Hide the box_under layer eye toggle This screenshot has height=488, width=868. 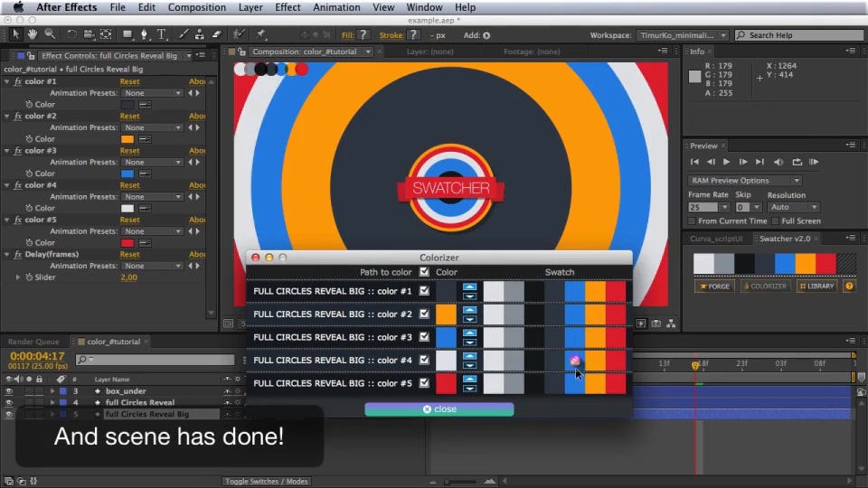8,391
